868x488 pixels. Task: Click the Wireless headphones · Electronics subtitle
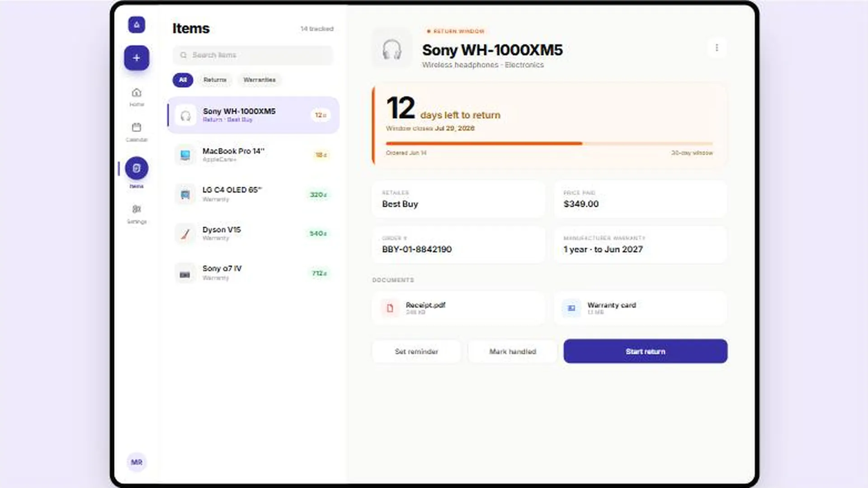pyautogui.click(x=483, y=65)
